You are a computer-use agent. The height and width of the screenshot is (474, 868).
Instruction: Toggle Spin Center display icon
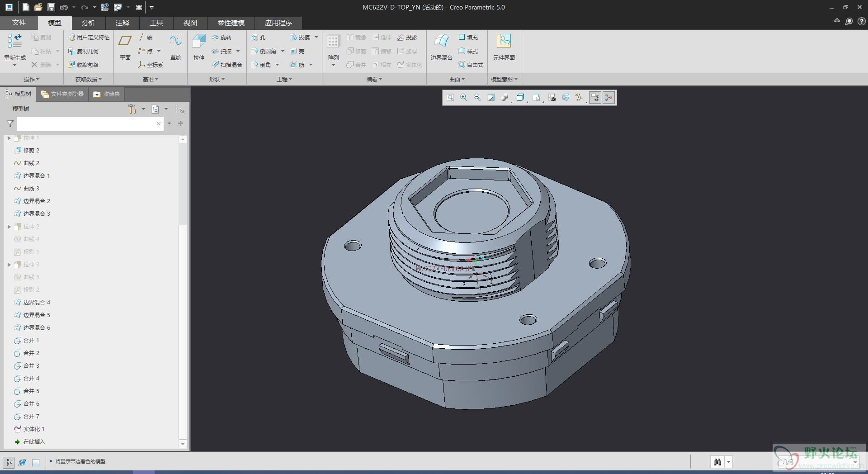tap(609, 97)
